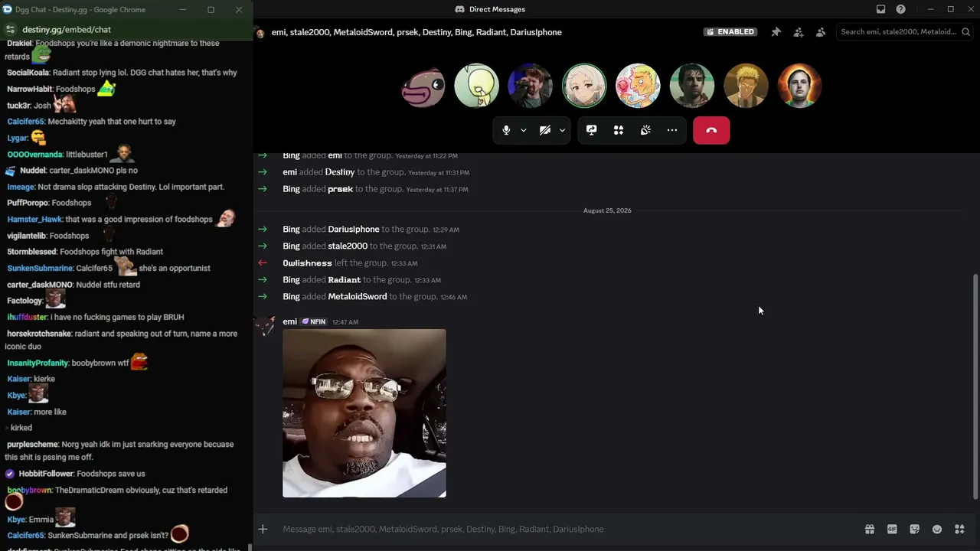Click username HobbitFollower in Dgg chat
The height and width of the screenshot is (551, 980).
pos(45,474)
